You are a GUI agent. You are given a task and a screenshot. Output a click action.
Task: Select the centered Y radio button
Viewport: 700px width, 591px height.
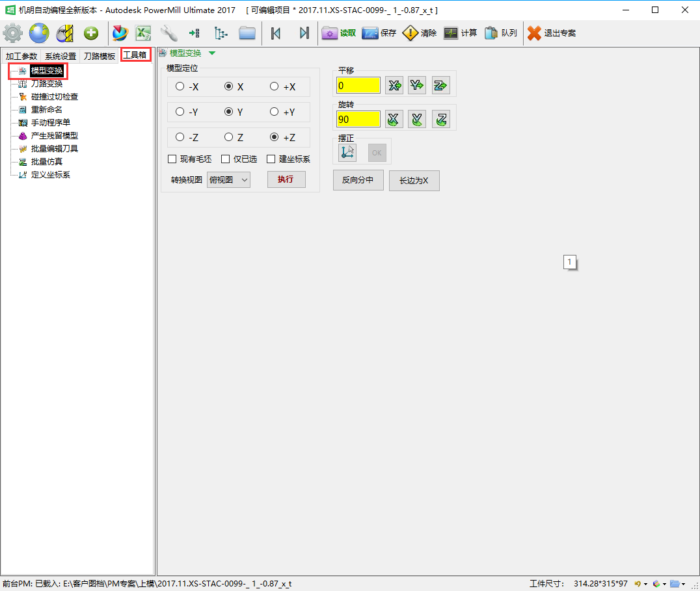point(228,112)
